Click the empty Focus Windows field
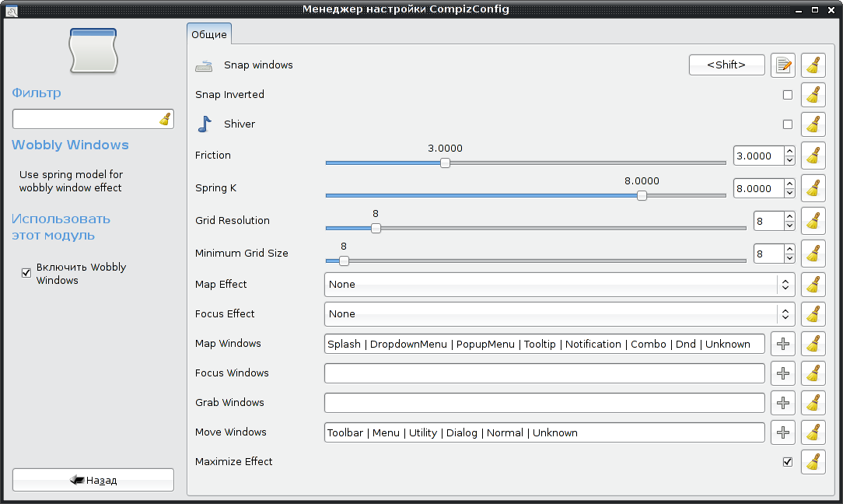Image resolution: width=843 pixels, height=504 pixels. coord(544,373)
